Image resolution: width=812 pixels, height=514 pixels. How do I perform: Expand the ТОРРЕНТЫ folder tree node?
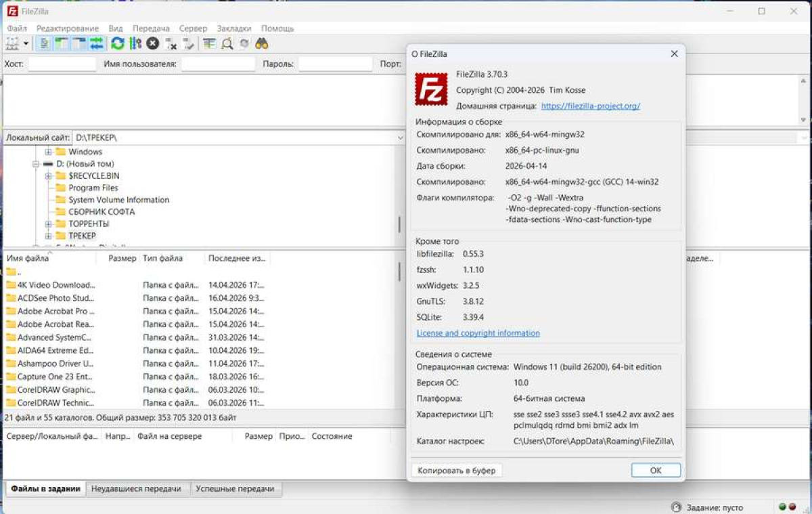pyautogui.click(x=49, y=223)
